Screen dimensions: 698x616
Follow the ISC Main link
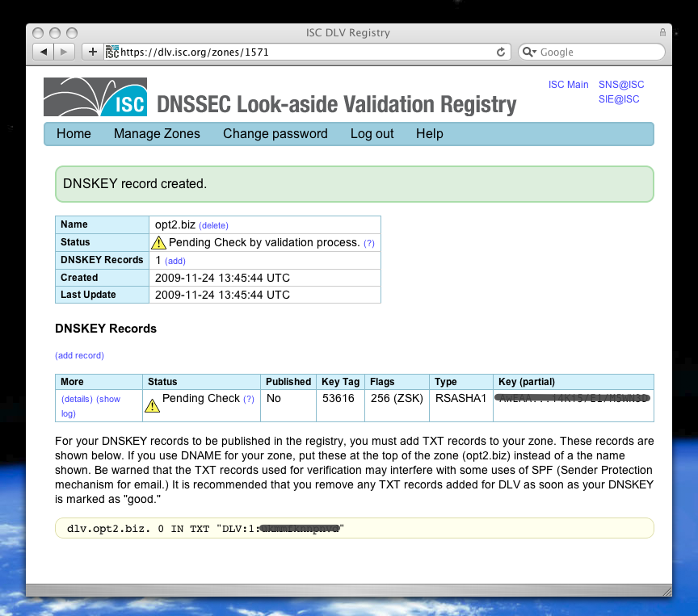[x=568, y=85]
